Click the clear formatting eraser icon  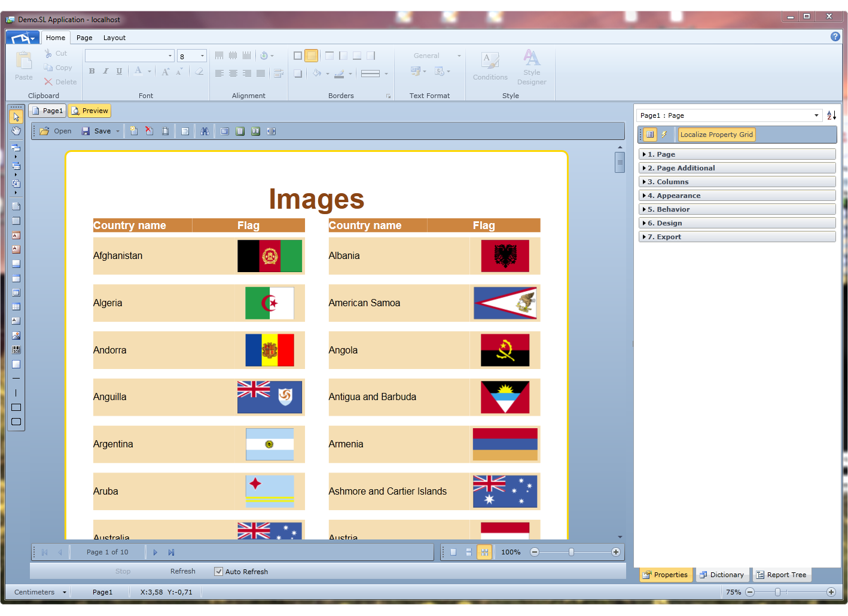tap(199, 71)
